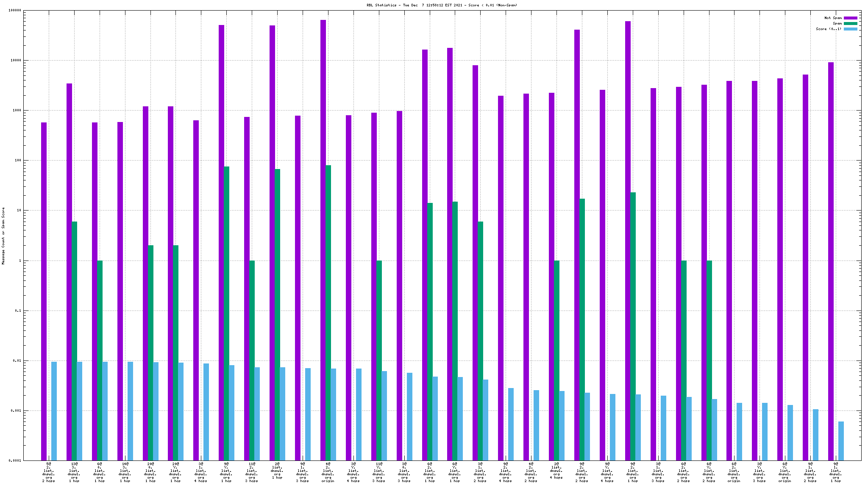
Task: Click the purple bar for '14@ 3. 1 hop'
Action: pyautogui.click(x=120, y=288)
